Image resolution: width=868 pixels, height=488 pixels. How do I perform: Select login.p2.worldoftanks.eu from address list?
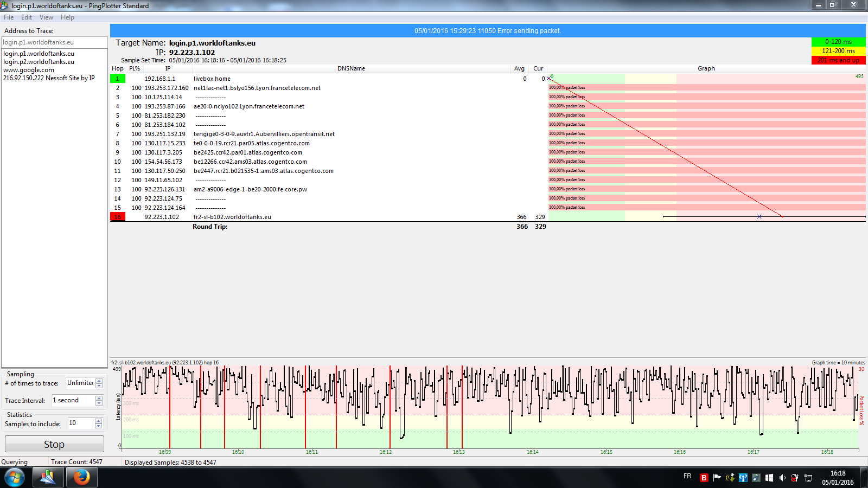point(39,62)
